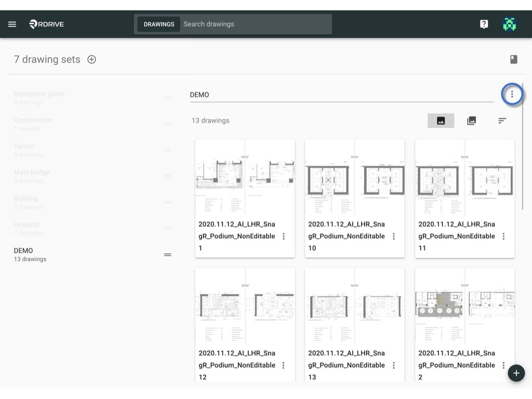Open thumbnail of drawing 2
Image resolution: width=532 pixels, height=399 pixels.
click(x=465, y=306)
